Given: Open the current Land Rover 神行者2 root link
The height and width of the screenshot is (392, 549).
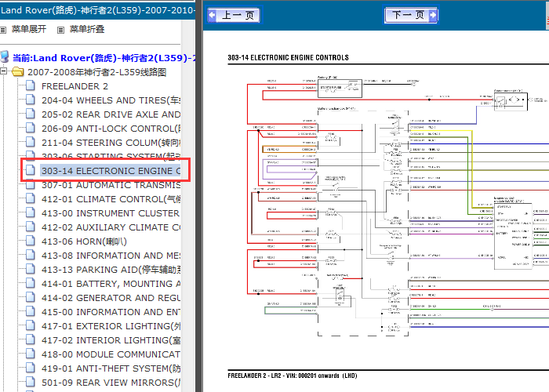Looking at the screenshot, I should [104, 58].
